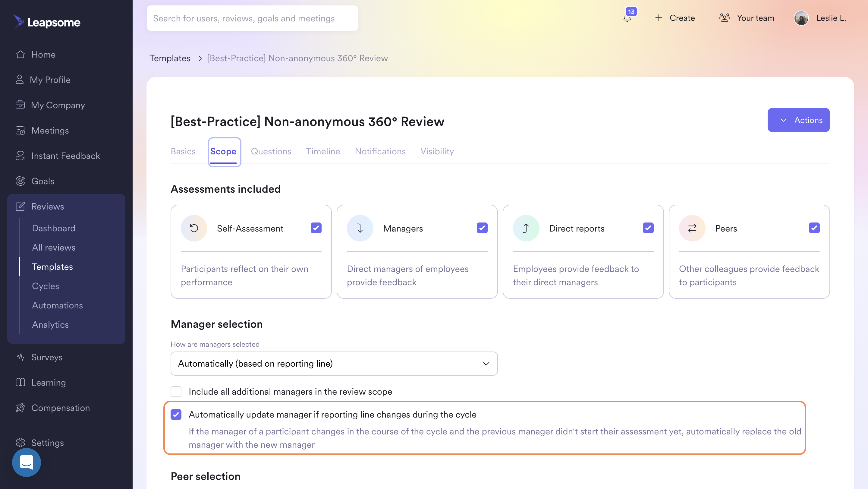Uncheck the Peers assessment checkbox

[x=814, y=228]
